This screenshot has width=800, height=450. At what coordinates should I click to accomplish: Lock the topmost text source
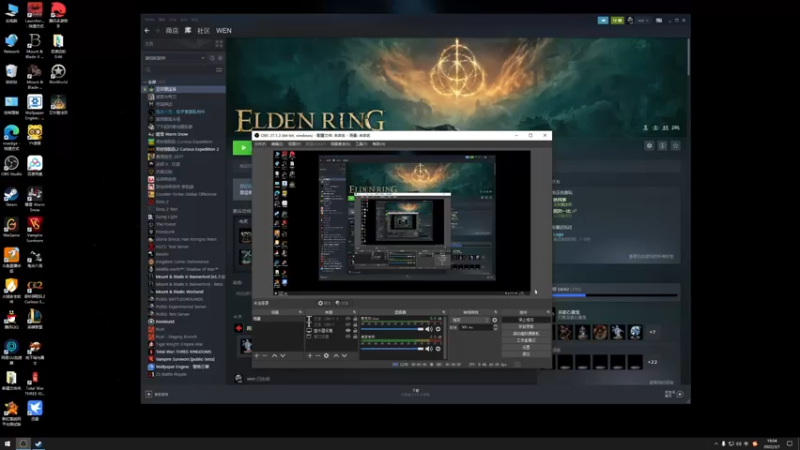point(355,319)
